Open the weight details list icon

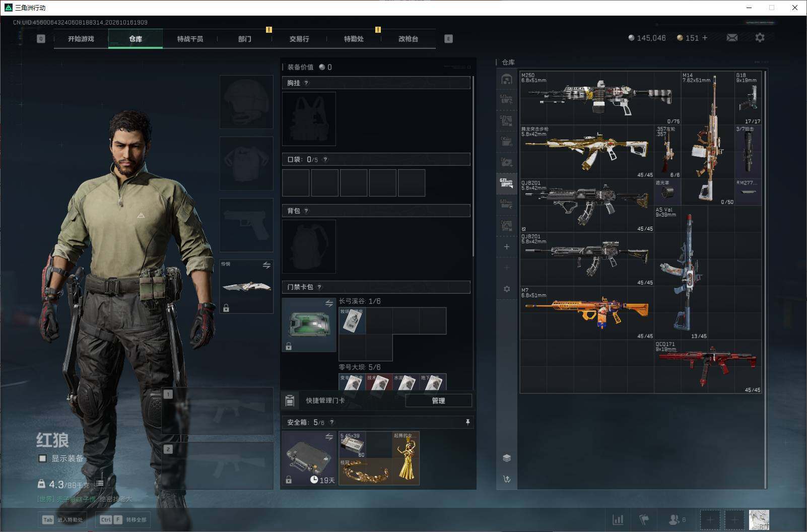pos(100,483)
